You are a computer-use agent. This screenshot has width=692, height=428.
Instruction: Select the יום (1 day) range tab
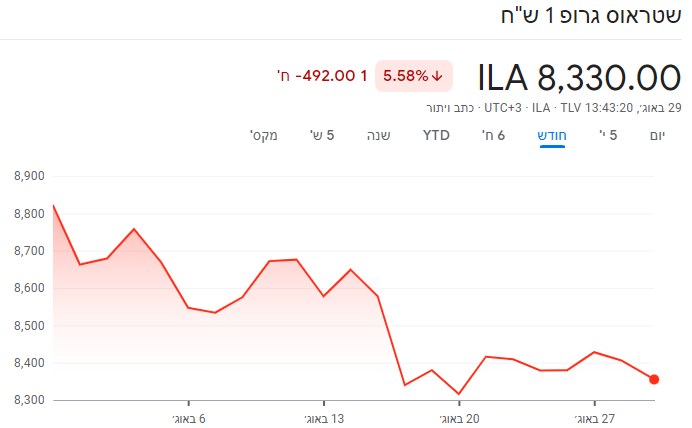656,134
